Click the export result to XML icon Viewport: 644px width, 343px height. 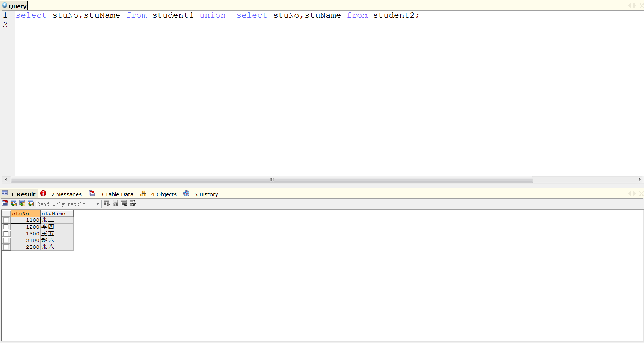tap(31, 203)
